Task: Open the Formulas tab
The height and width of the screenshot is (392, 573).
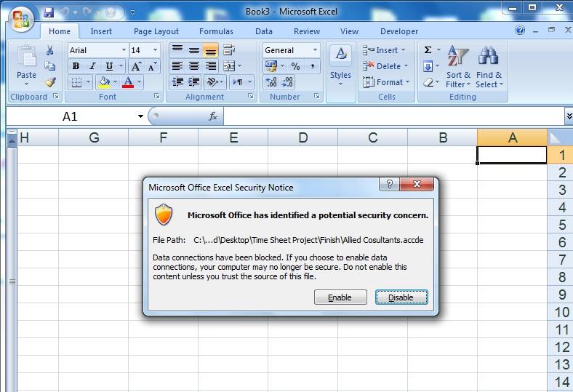Action: pyautogui.click(x=216, y=31)
